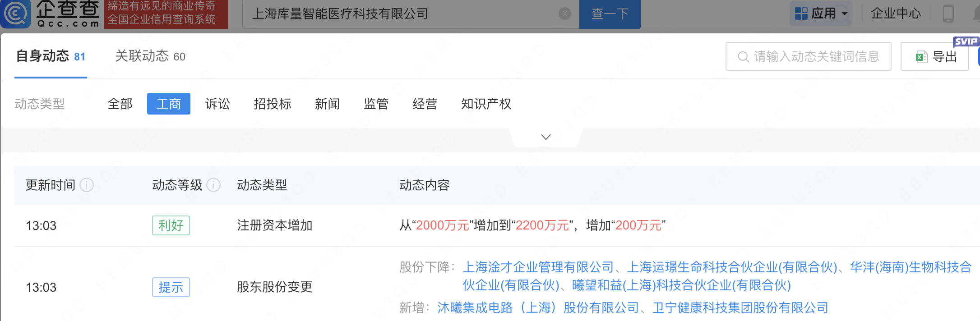980x321 pixels.
Task: Open the 应用 dropdown menu
Action: tap(822, 14)
